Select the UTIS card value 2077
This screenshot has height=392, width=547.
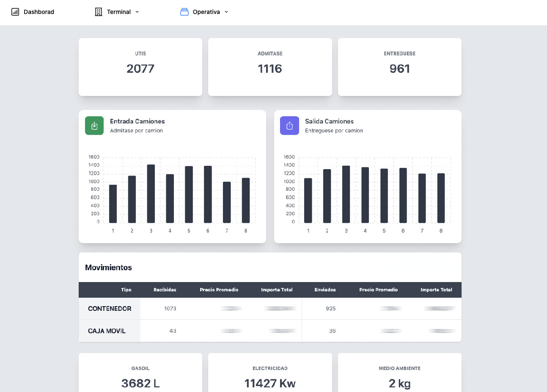pyautogui.click(x=140, y=69)
